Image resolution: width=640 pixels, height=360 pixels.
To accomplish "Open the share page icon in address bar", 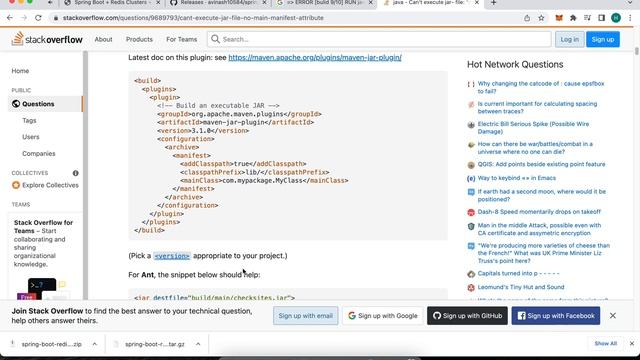I will 527,18.
